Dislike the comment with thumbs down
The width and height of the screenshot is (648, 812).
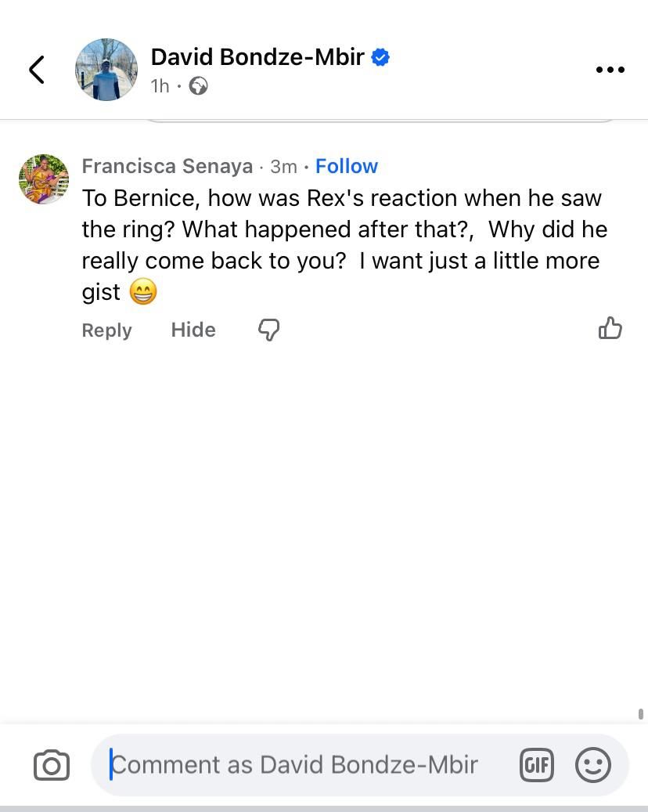(268, 330)
